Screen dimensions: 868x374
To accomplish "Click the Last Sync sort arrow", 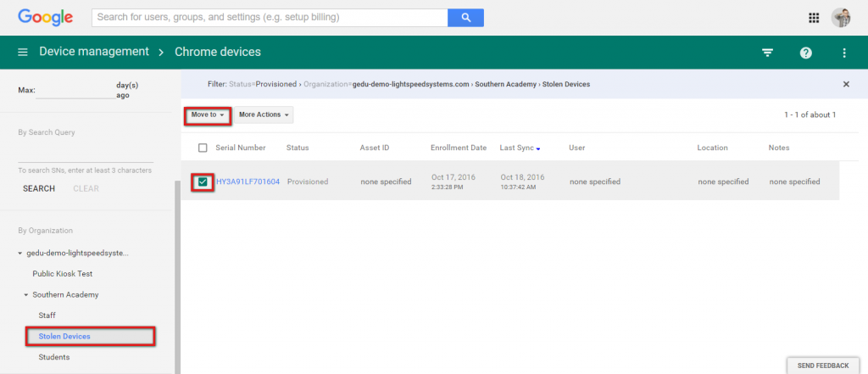I will click(x=538, y=149).
